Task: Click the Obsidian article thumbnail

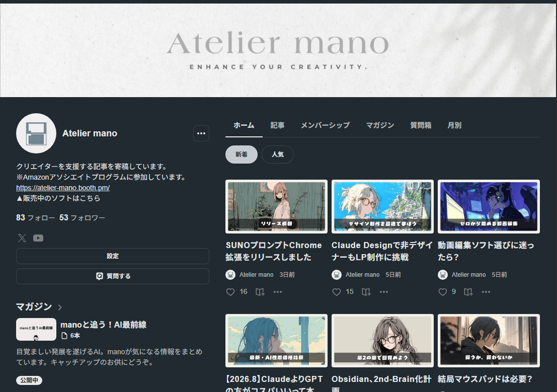Action: point(382,341)
